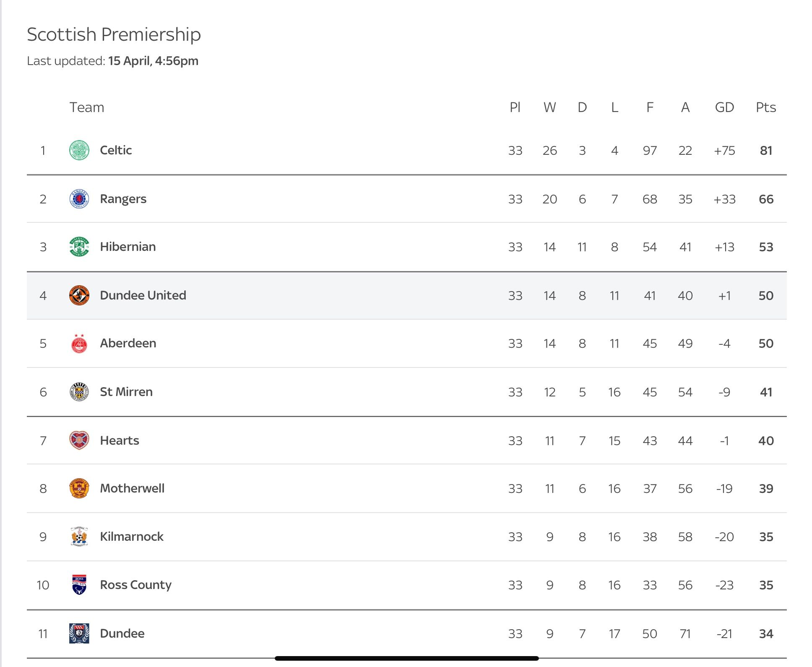Open the Kilmarnock team name link
This screenshot has width=812, height=667.
pyautogui.click(x=132, y=537)
